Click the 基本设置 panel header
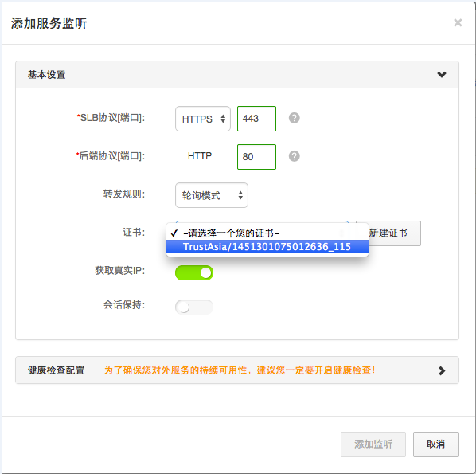Screen dimensions: 476x474 [x=237, y=74]
